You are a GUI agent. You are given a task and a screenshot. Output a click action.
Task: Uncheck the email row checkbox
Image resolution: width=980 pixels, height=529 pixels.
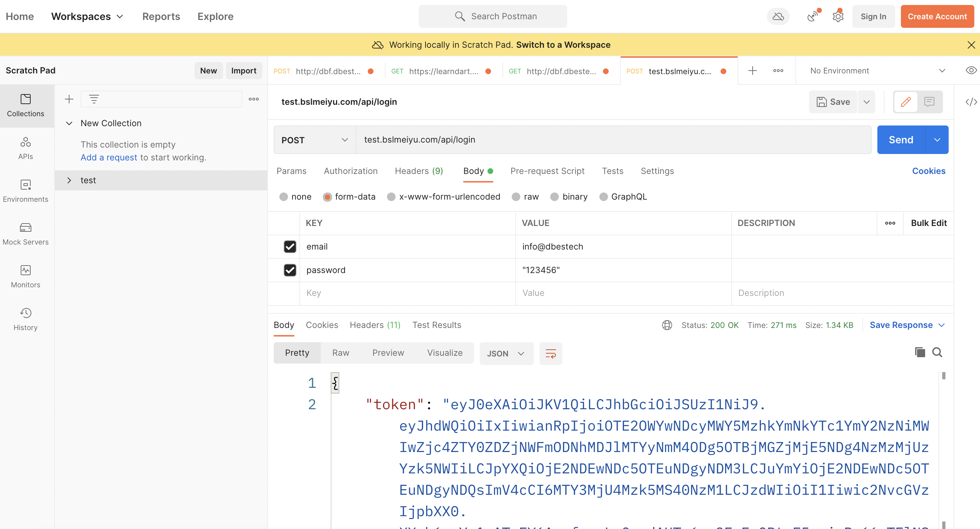tap(290, 247)
